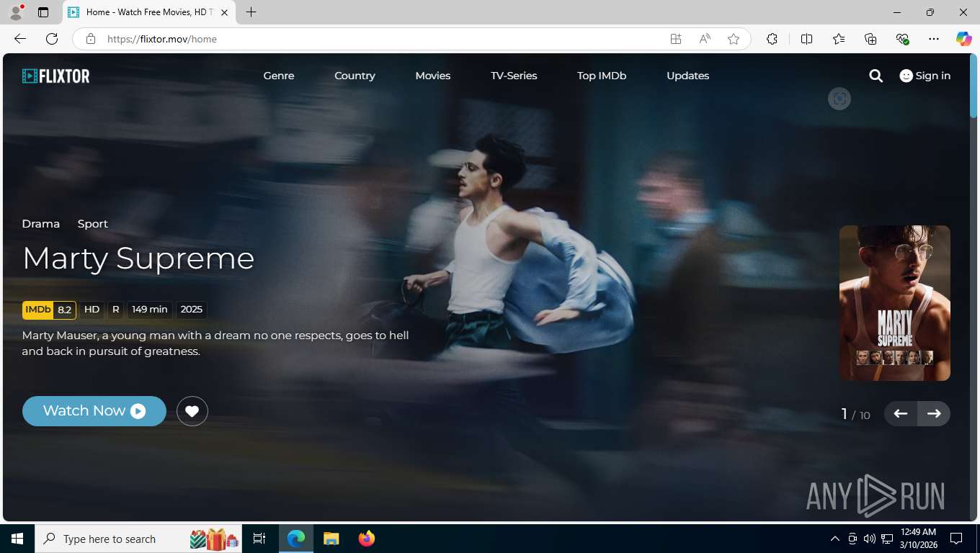
Task: Open the taskbar clock showing 12:49 AM
Action: tap(918, 539)
